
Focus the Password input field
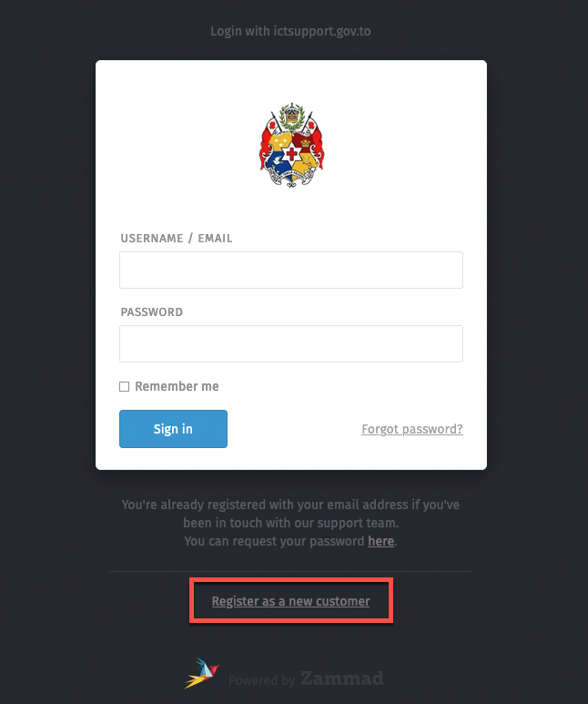click(x=291, y=344)
